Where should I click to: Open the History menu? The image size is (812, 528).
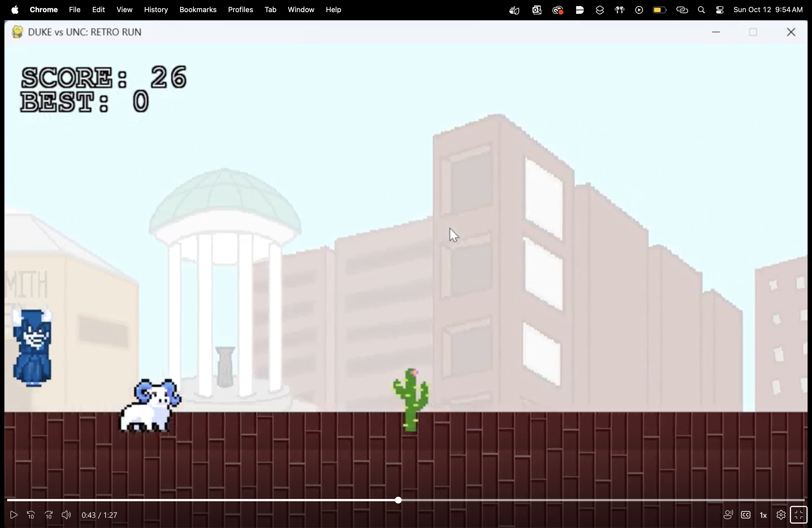tap(155, 10)
